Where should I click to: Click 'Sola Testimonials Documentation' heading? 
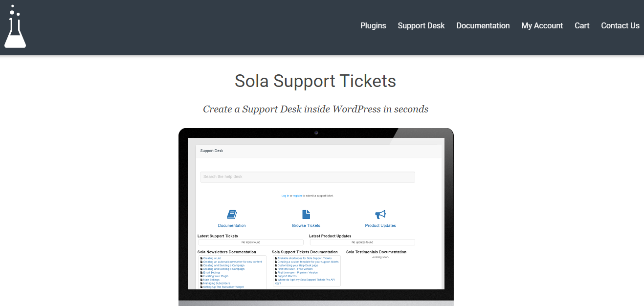click(376, 252)
